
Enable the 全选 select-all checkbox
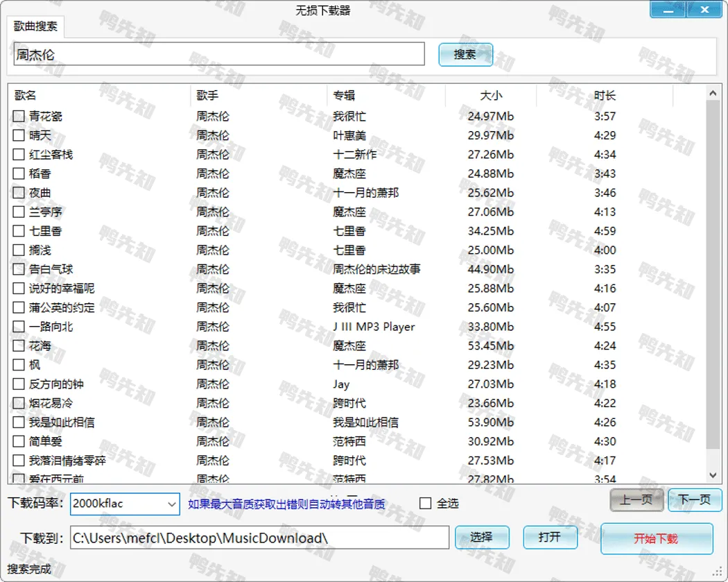(x=425, y=504)
